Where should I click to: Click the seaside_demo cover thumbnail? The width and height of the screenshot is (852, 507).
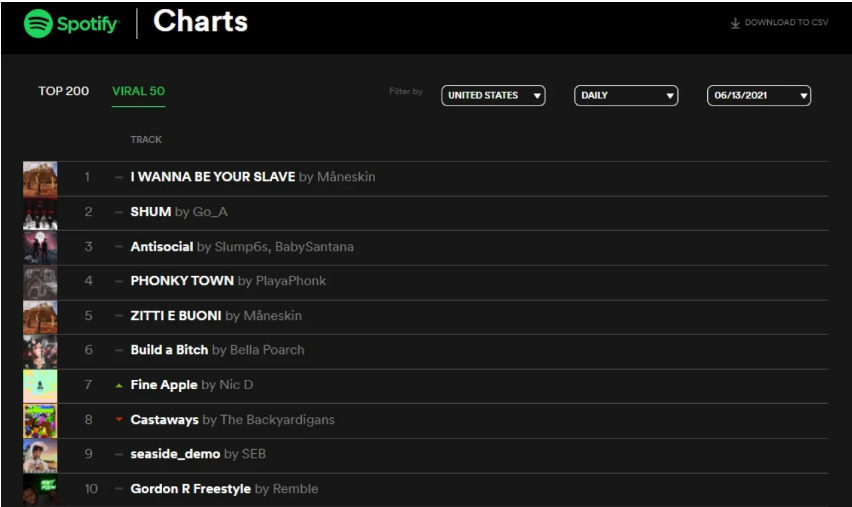point(40,456)
